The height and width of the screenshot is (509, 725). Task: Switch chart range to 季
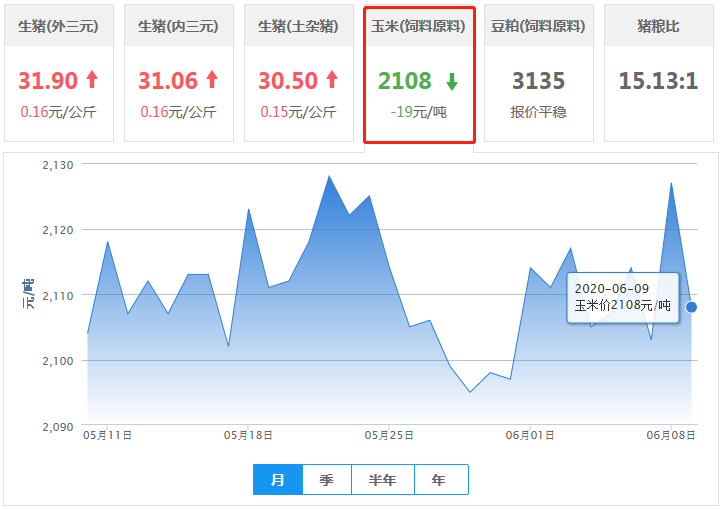pyautogui.click(x=327, y=480)
